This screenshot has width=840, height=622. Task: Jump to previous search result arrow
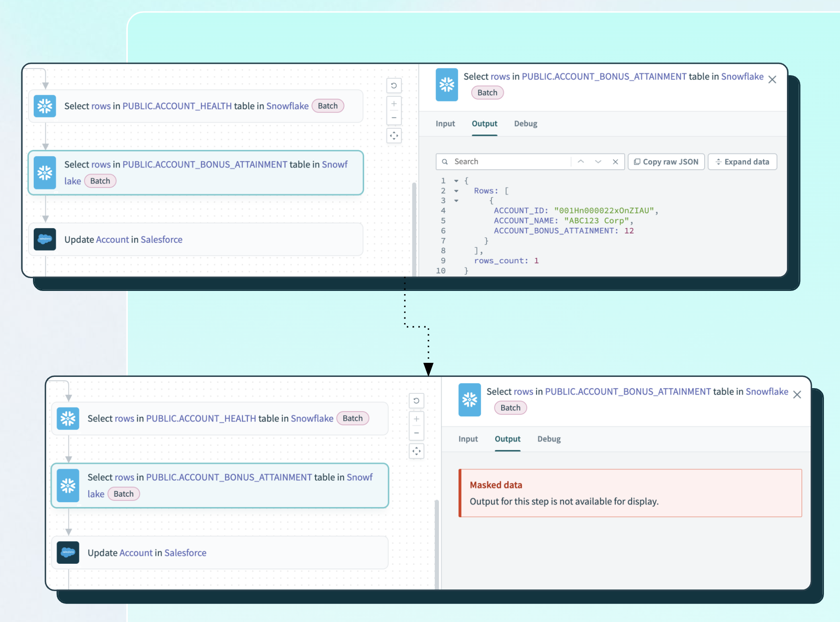(581, 162)
